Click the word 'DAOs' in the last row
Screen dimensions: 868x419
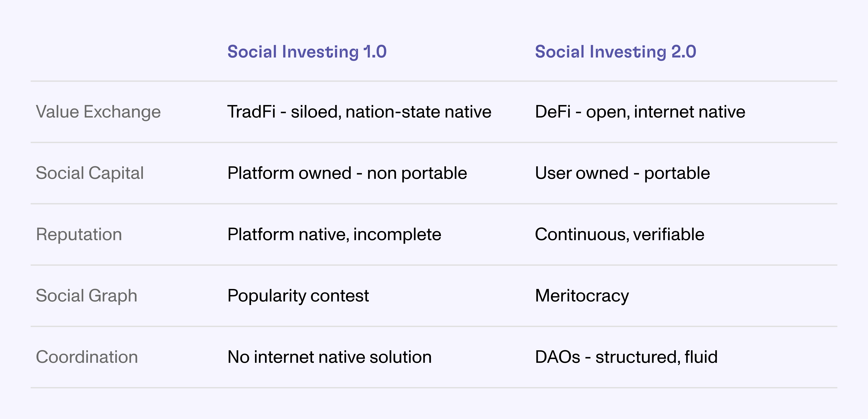click(557, 357)
